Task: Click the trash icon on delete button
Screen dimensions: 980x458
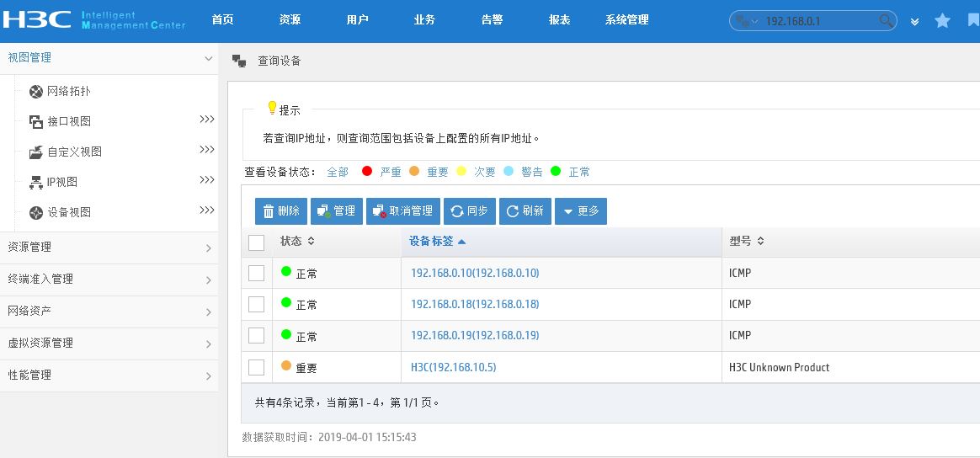Action: click(269, 211)
